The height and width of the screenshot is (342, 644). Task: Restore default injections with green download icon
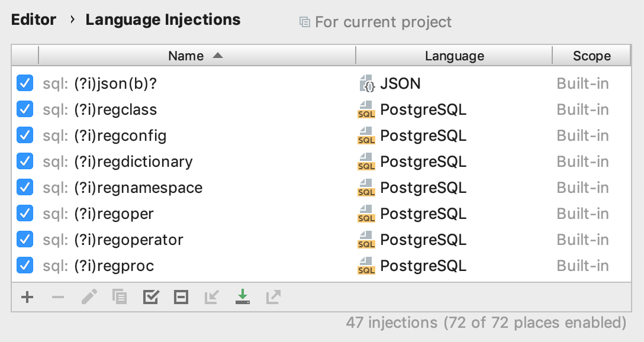coord(243,298)
